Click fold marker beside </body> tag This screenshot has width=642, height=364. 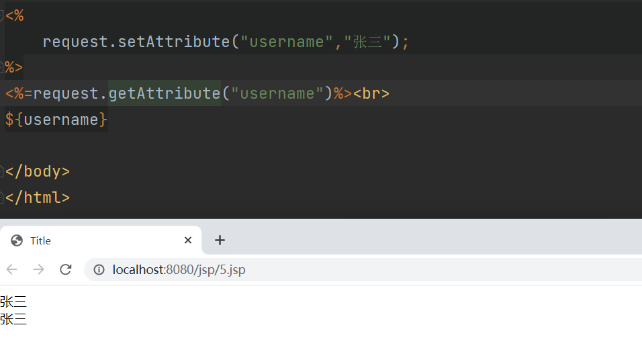click(1, 171)
